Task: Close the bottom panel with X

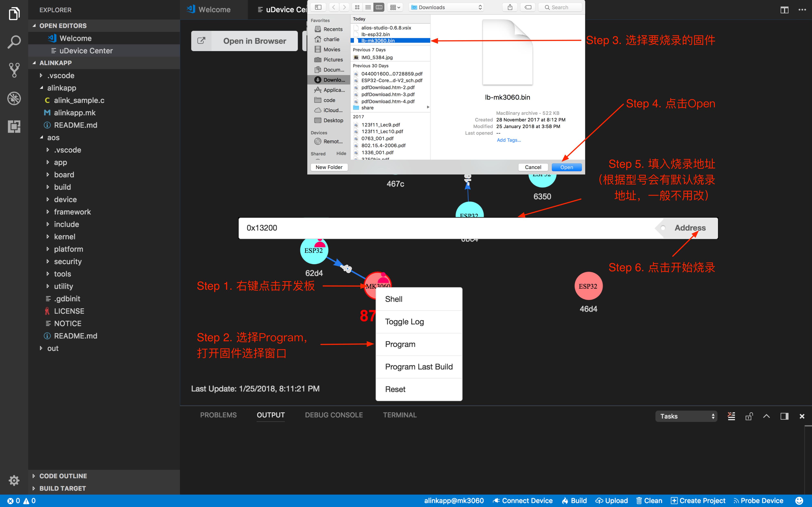Action: [802, 416]
